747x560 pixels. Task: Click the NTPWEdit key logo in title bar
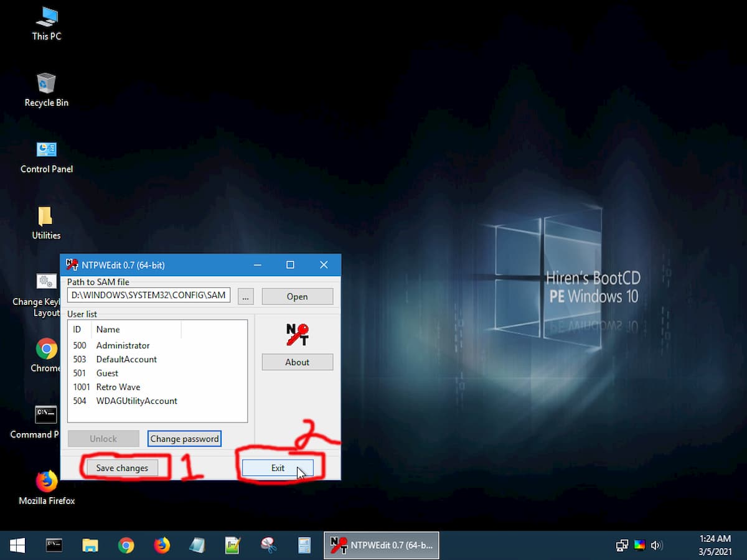[x=72, y=264]
